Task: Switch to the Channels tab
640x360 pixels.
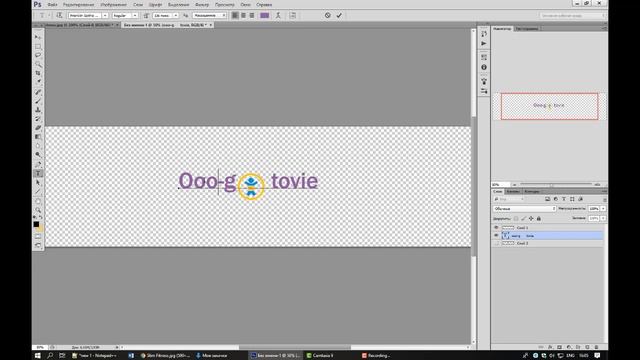Action: (513, 191)
